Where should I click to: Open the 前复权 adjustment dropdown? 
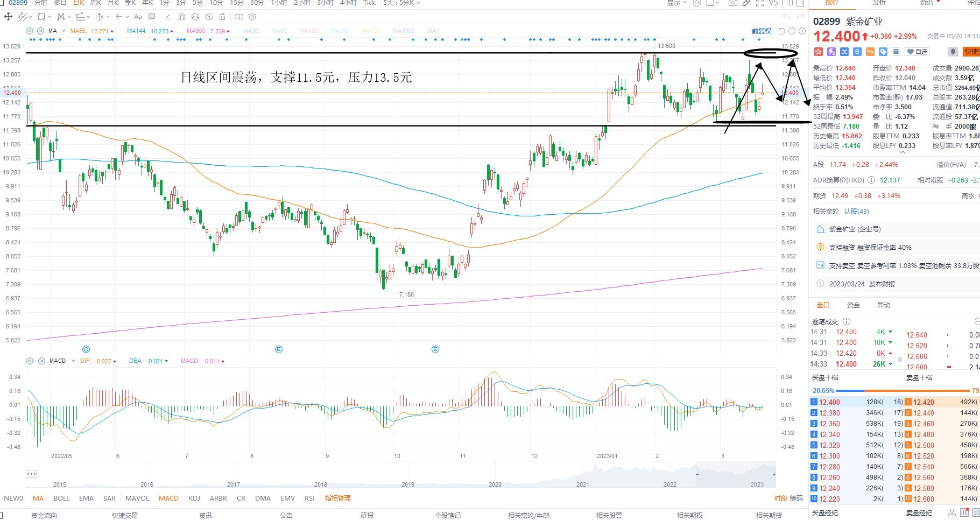(762, 31)
